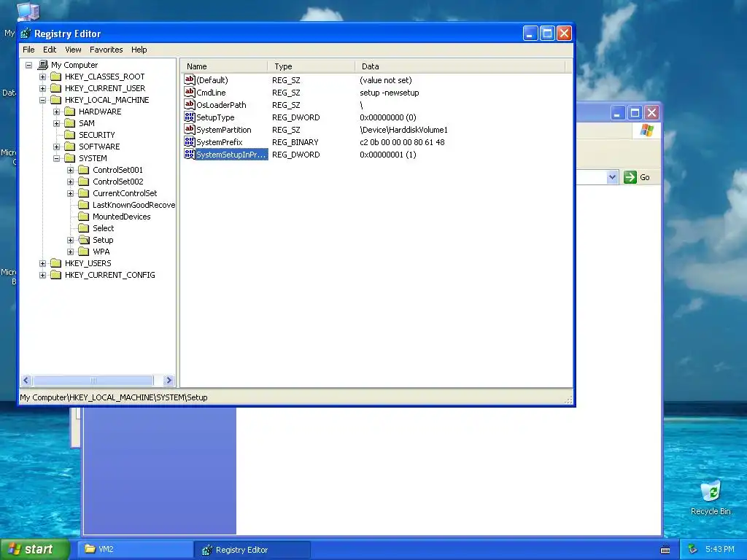Image resolution: width=747 pixels, height=560 pixels.
Task: Click the CmdLine string value icon
Action: (x=190, y=93)
